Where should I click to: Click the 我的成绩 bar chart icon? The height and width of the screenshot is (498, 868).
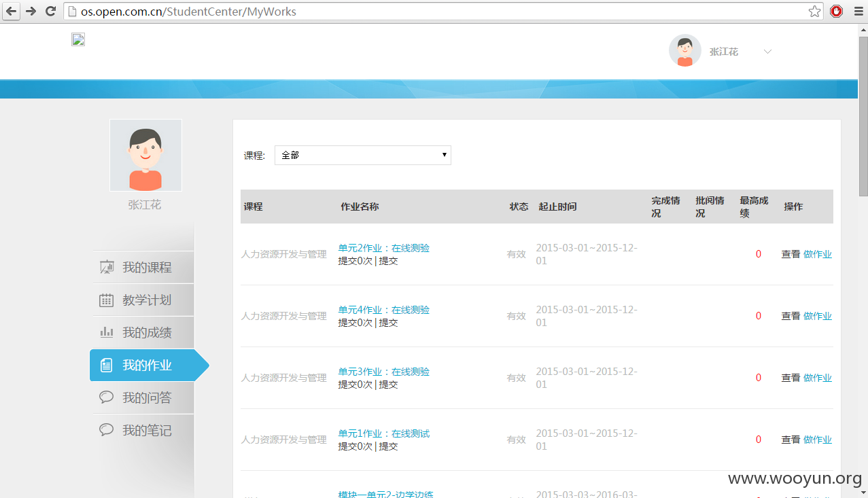(107, 332)
